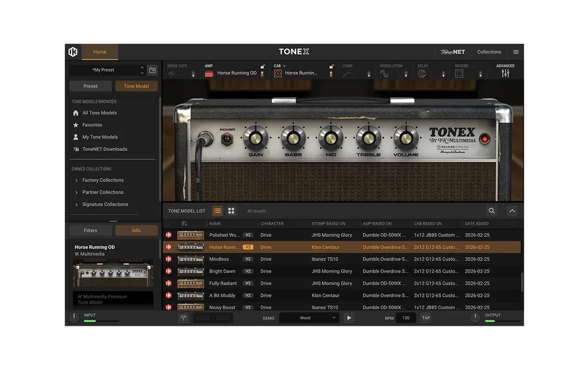The width and height of the screenshot is (588, 369).
Task: Toggle the AMP module power switch
Action: click(x=262, y=74)
